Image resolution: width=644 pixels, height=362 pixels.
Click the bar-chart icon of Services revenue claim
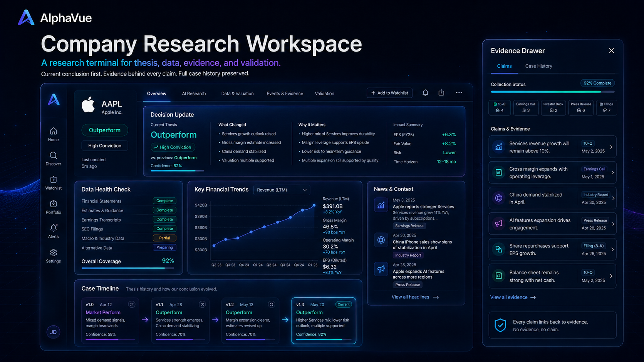click(x=499, y=147)
